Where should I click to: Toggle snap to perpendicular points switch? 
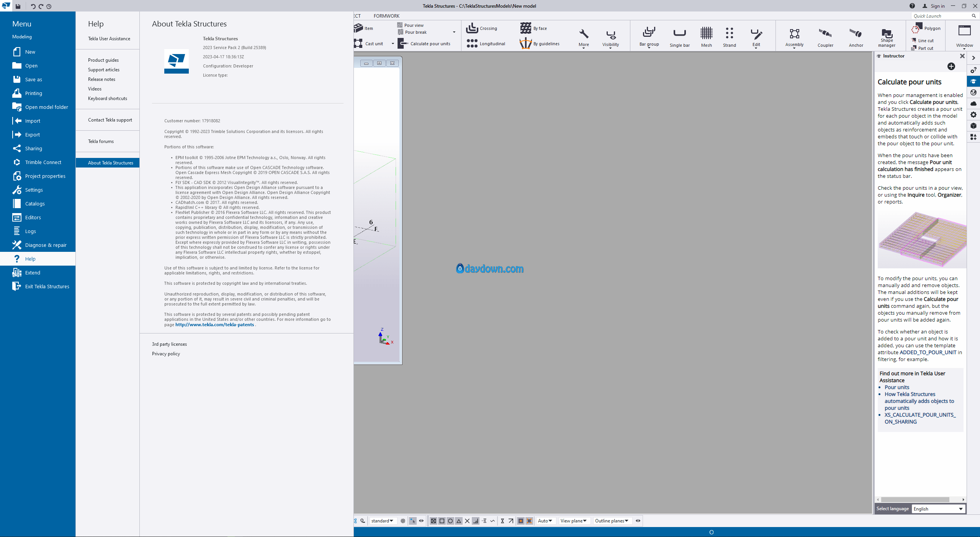point(476,521)
